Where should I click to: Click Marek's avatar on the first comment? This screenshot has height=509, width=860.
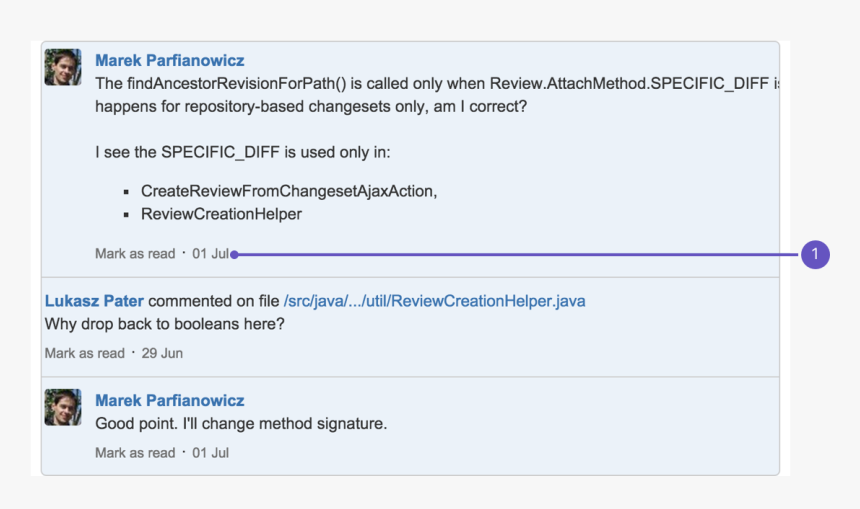pyautogui.click(x=63, y=67)
